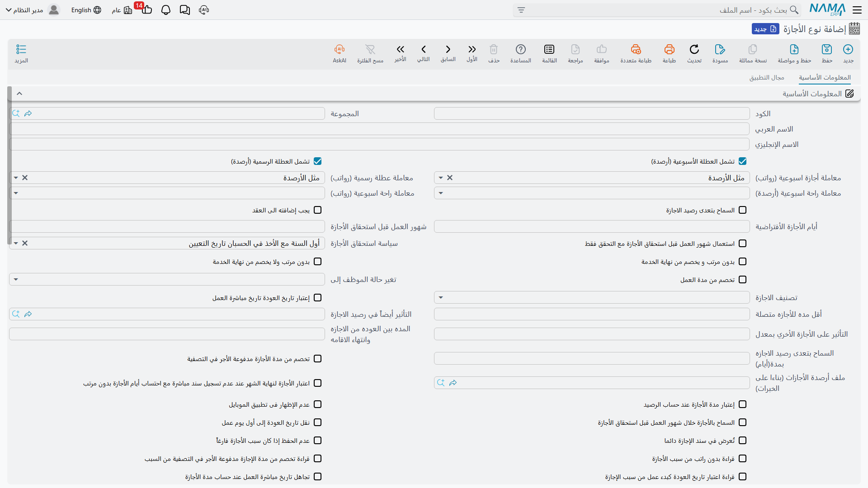Screen dimensions: 868x488
Task: Open معاملة عطلة رسمية (رواتب) dropdown arrow
Action: pos(16,178)
